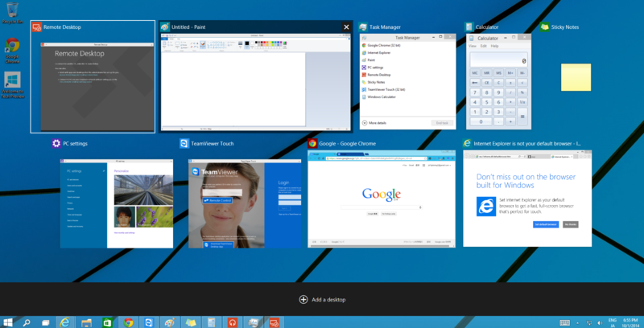Click the ENG input language indicator
The width and height of the screenshot is (644, 328).
click(x=612, y=320)
